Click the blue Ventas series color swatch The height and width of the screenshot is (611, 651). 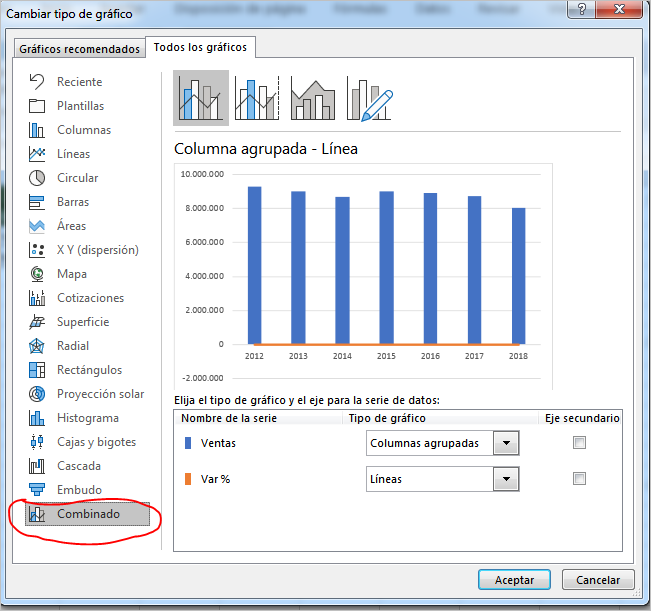click(188, 443)
